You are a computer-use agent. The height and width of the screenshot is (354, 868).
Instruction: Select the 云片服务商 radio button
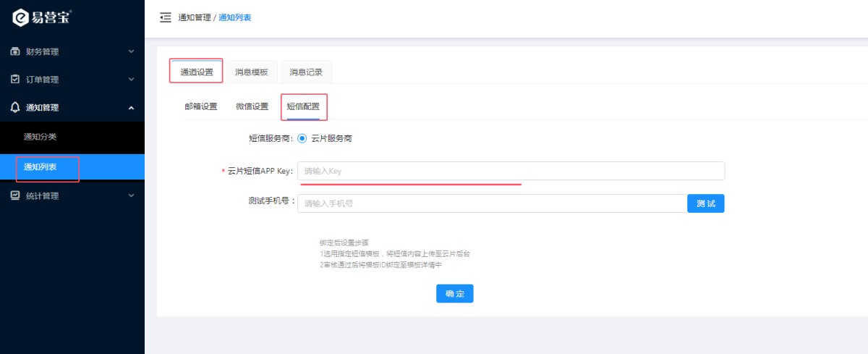point(302,138)
